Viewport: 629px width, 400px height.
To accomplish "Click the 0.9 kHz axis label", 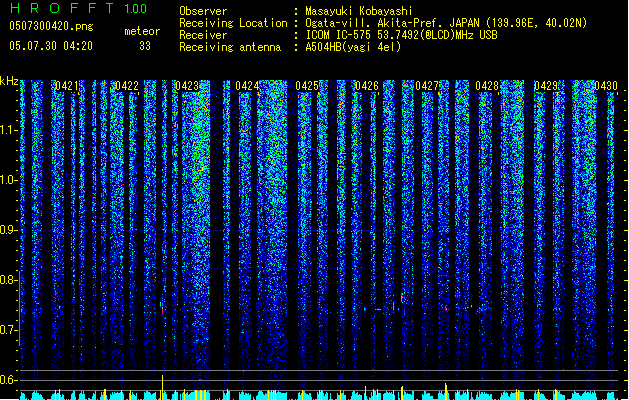I will [8, 230].
